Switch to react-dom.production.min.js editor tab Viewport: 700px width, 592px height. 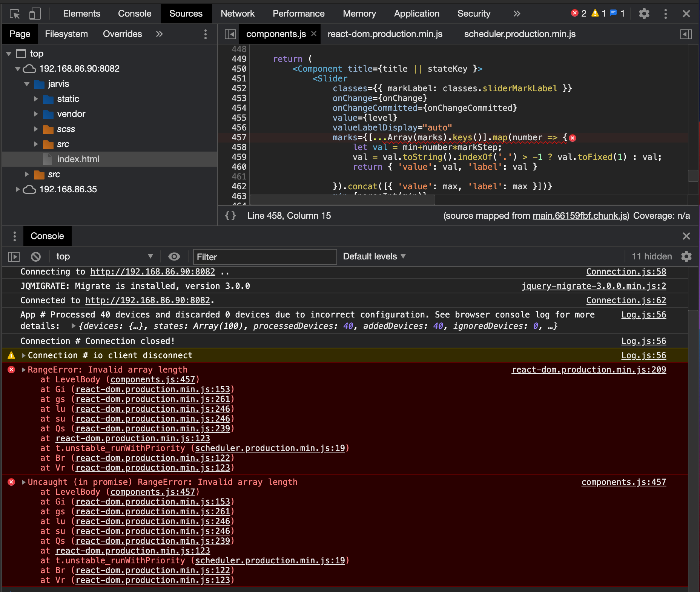(385, 34)
